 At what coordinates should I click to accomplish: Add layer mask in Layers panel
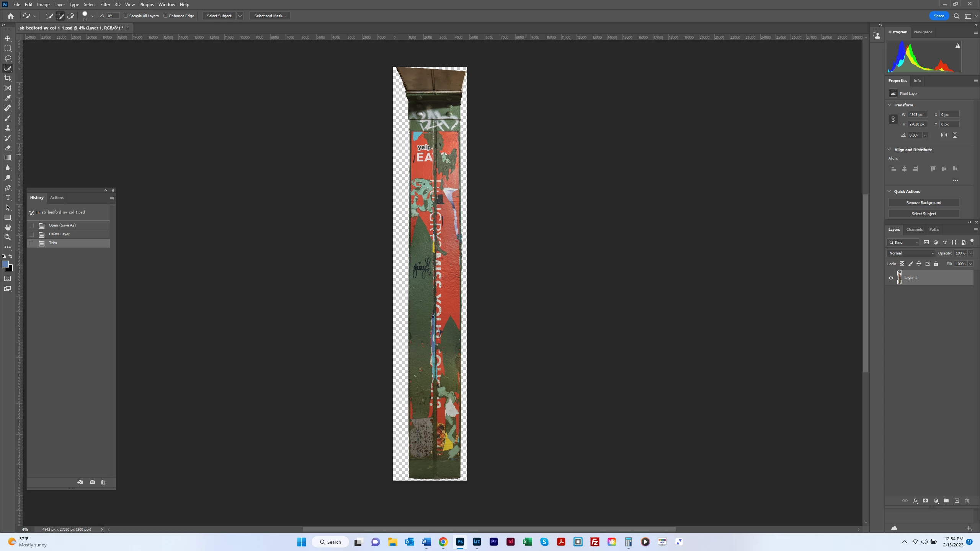point(925,501)
